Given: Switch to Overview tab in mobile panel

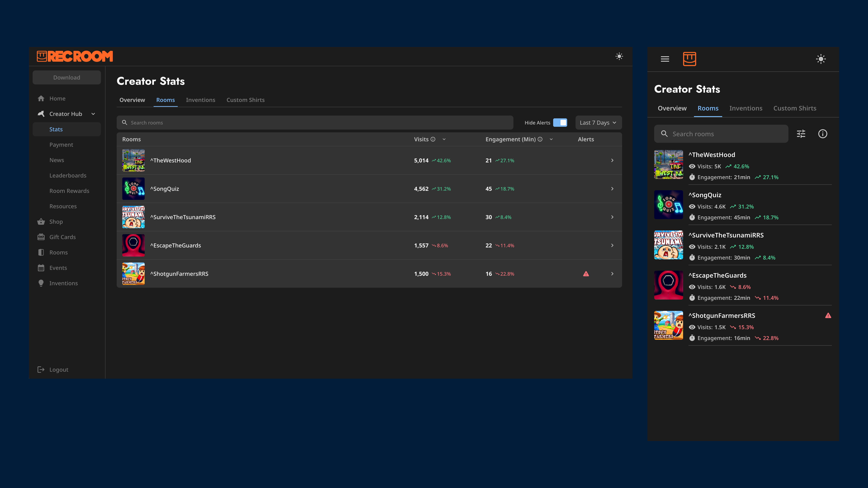Looking at the screenshot, I should point(672,108).
